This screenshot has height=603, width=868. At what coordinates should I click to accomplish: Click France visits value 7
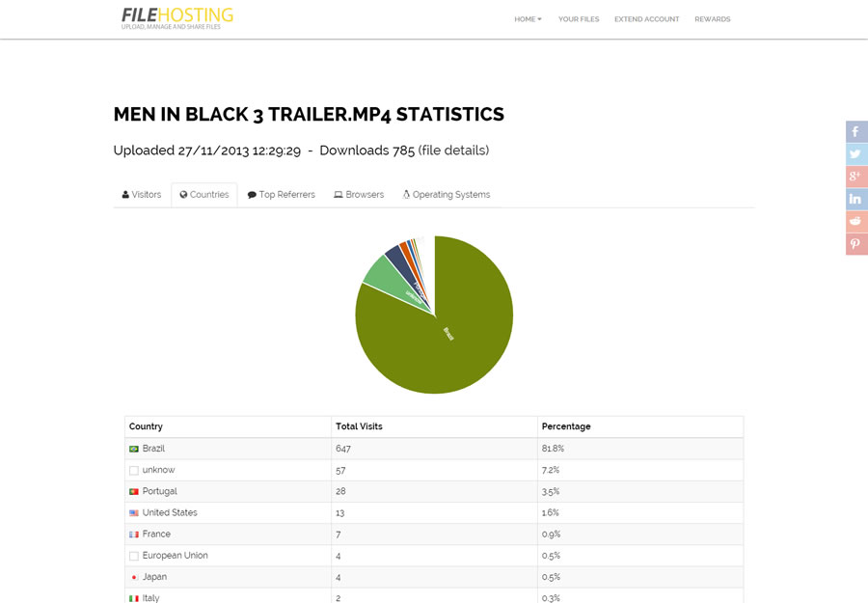tap(339, 534)
